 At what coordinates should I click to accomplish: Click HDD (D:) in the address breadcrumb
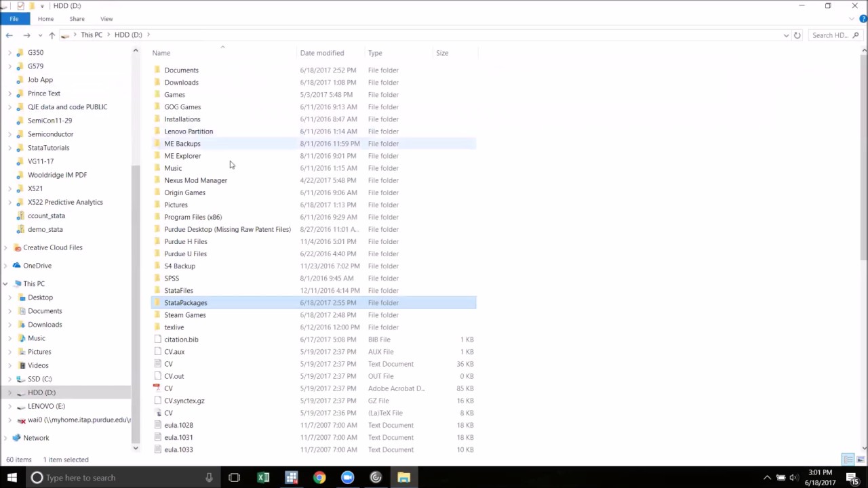(128, 35)
